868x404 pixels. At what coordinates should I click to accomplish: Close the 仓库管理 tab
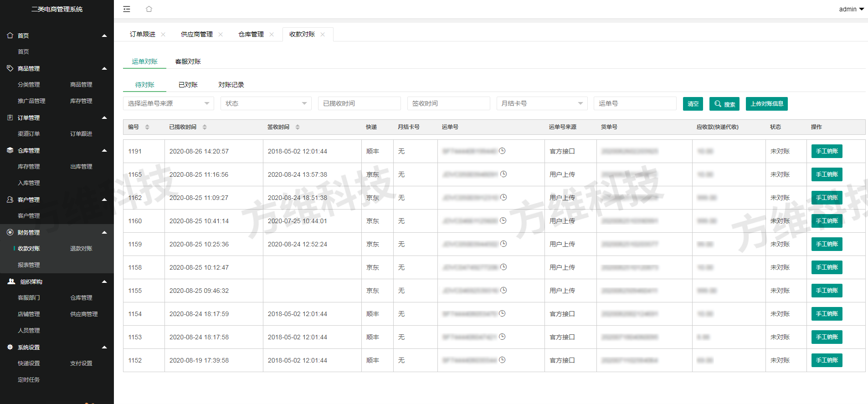[272, 35]
